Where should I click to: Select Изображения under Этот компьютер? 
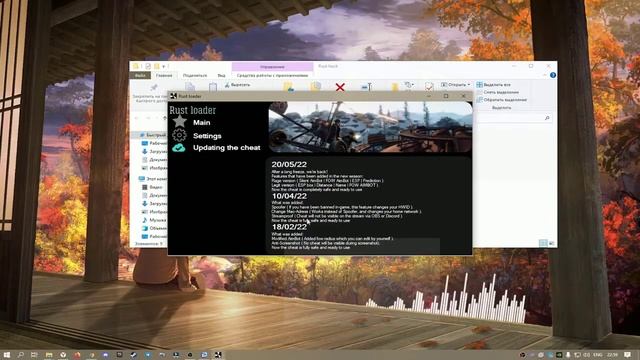(x=154, y=212)
